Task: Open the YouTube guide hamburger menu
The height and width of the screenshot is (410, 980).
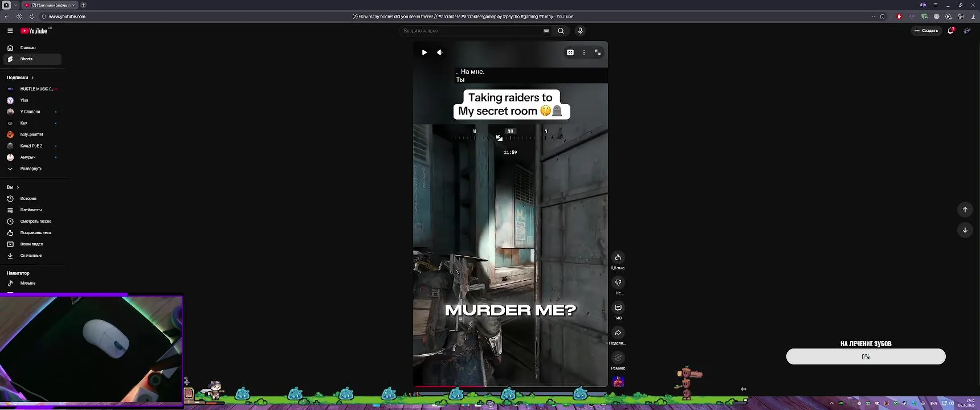Action: click(x=10, y=31)
